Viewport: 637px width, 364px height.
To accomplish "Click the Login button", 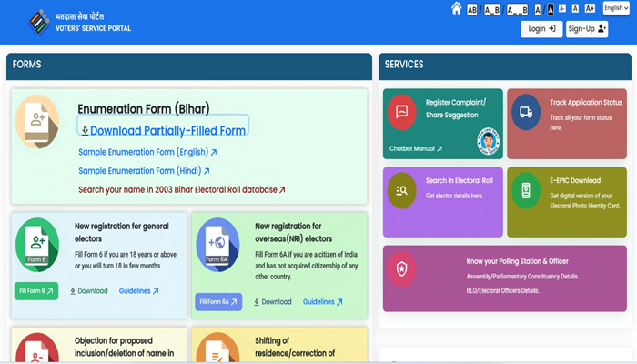I will point(541,29).
